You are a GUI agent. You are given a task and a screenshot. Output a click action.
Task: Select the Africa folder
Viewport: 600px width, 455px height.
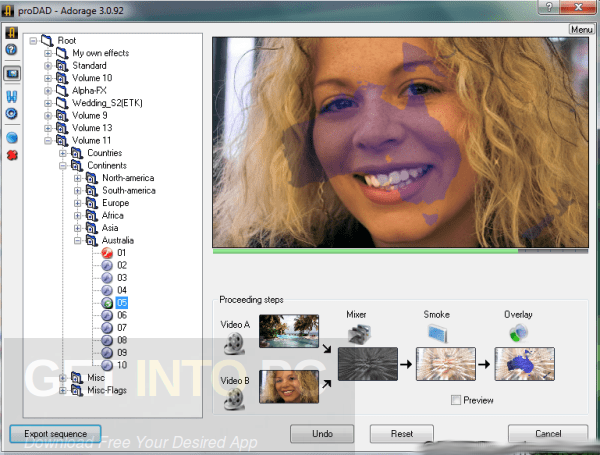point(112,215)
